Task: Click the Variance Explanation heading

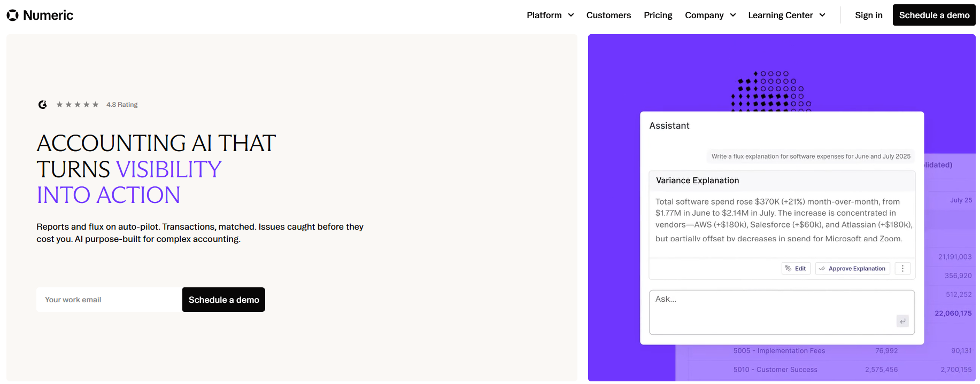Action: tap(697, 181)
